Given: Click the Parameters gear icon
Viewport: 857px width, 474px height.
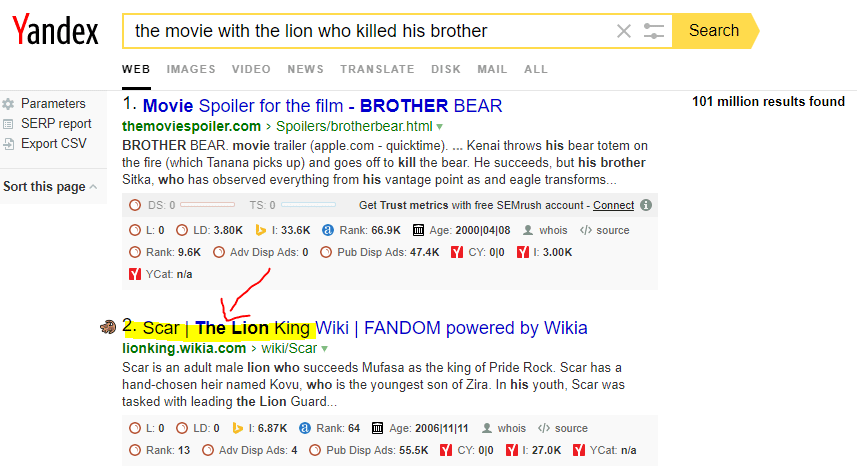Looking at the screenshot, I should coord(8,104).
